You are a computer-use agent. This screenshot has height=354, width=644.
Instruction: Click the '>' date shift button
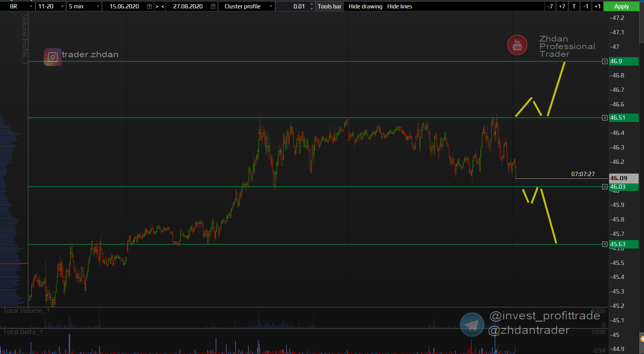pos(157,6)
